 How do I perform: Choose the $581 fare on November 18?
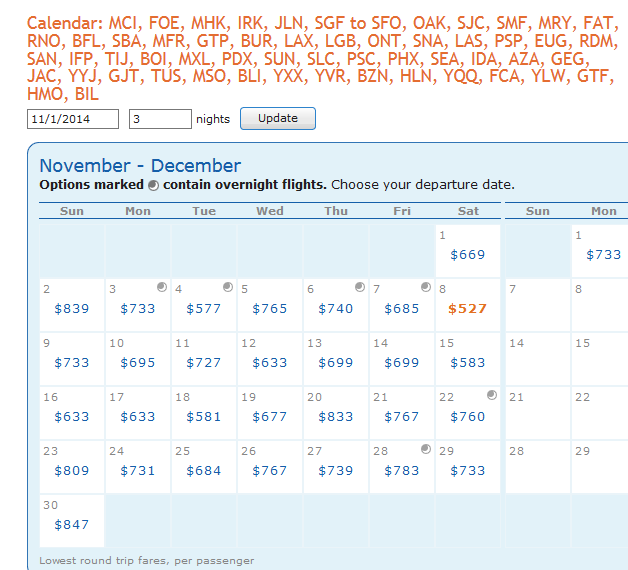click(x=204, y=417)
